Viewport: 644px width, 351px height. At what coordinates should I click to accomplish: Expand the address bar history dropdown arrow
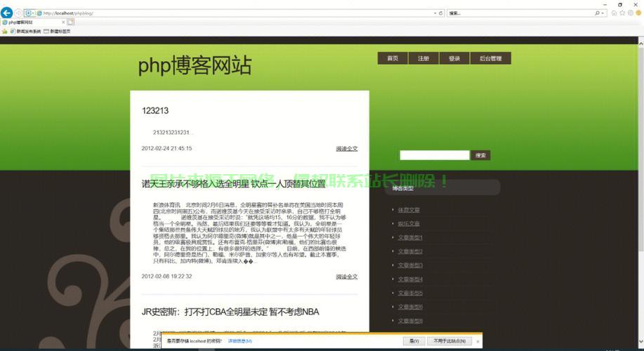tap(435, 13)
